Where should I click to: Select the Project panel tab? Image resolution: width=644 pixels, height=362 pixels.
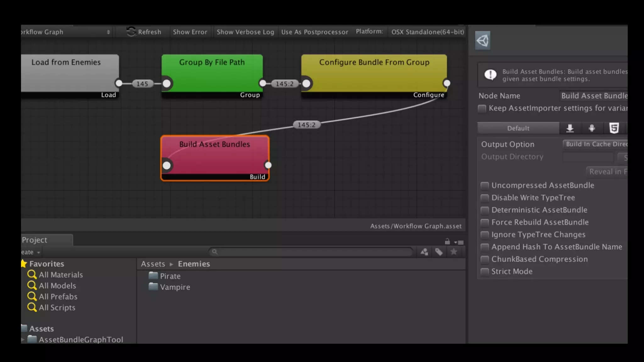[35, 240]
